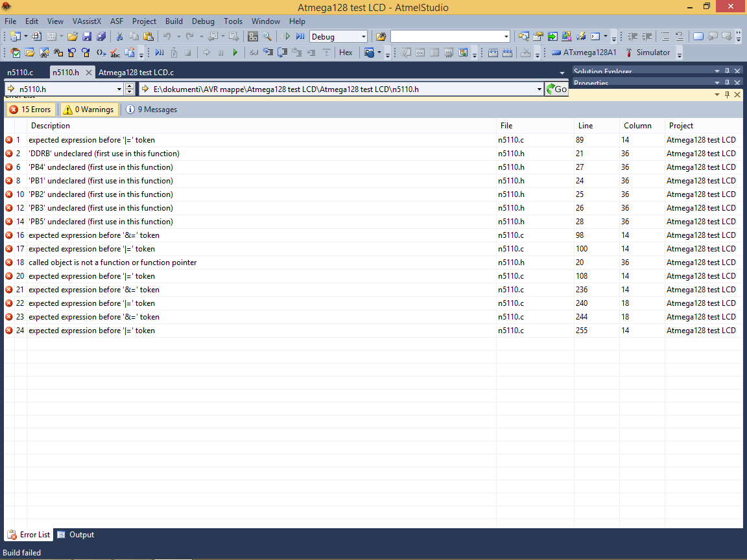Toggle the 15 Errors filter
Image resolution: width=747 pixels, height=560 pixels.
31,110
